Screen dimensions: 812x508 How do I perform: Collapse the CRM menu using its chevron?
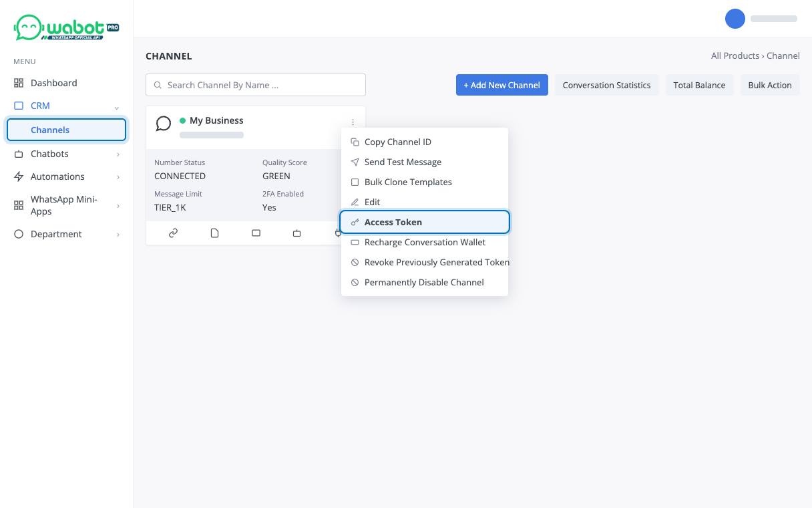coord(117,107)
